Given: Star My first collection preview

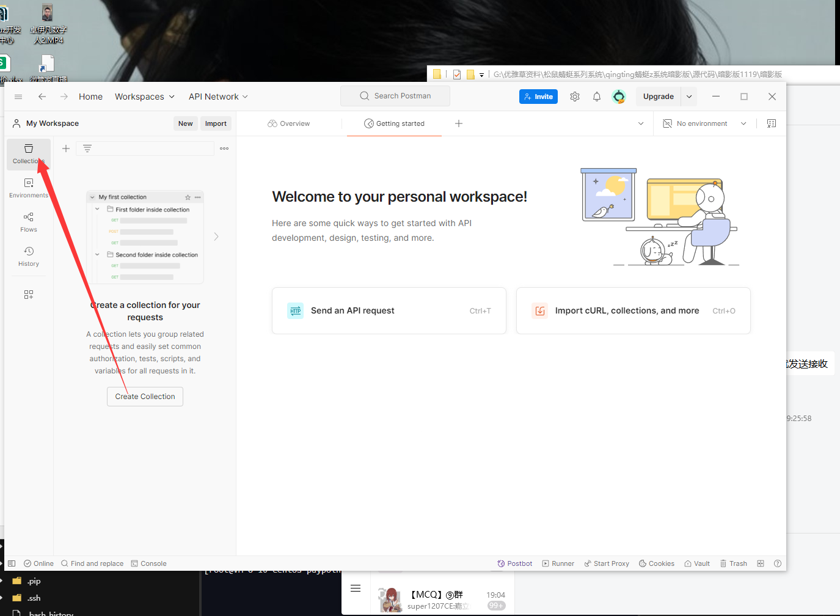Looking at the screenshot, I should point(188,197).
